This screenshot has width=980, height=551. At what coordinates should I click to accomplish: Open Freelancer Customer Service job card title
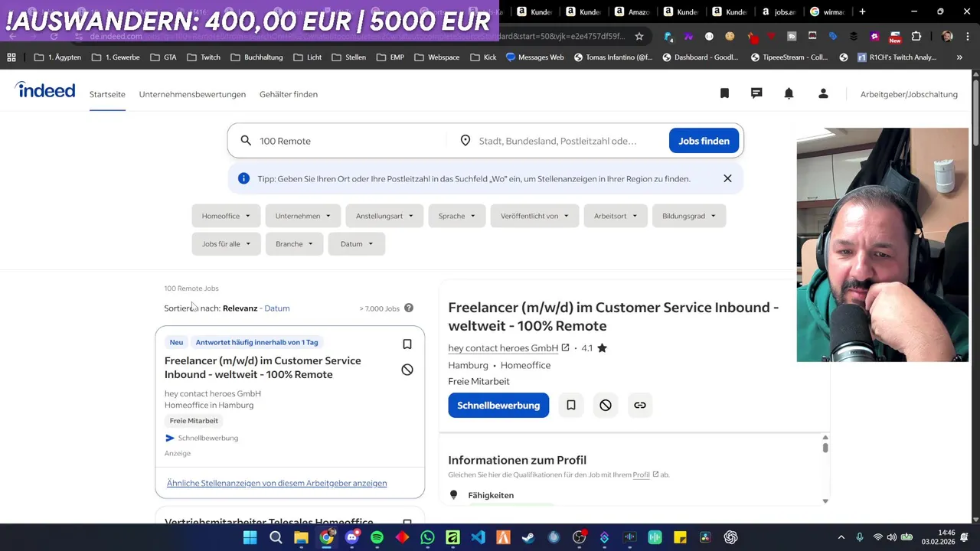pos(263,367)
